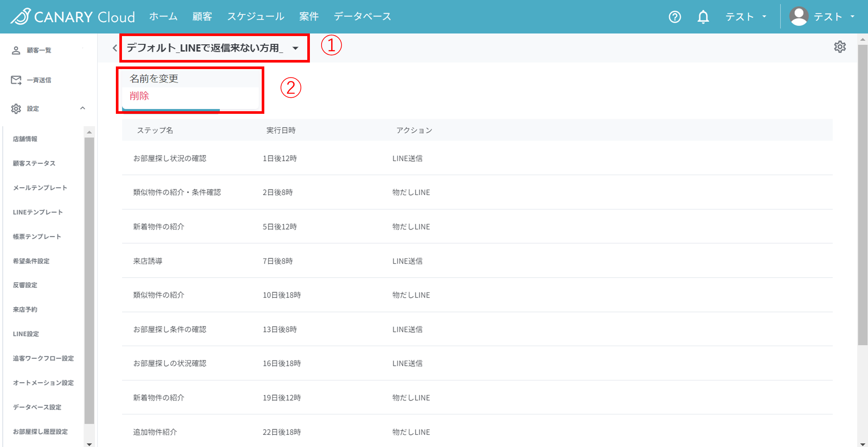Open LINEテンプレート settings

[38, 212]
